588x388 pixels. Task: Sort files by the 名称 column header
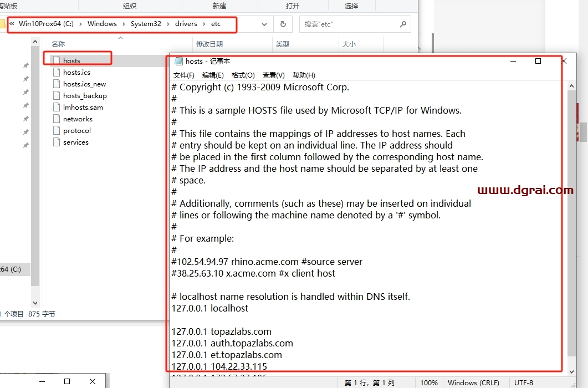tap(58, 44)
